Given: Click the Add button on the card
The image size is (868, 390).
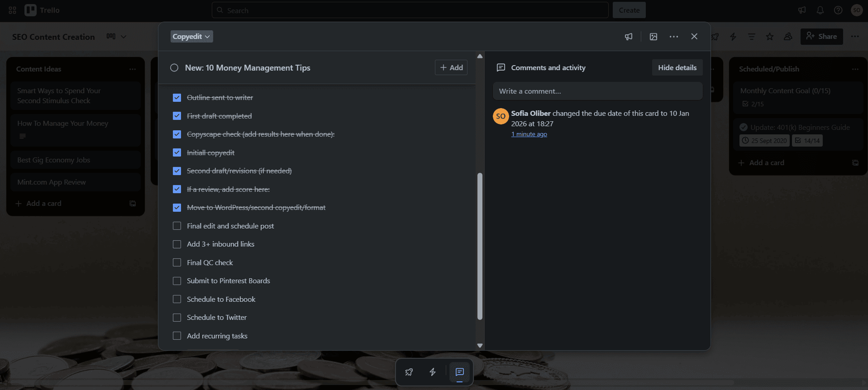Looking at the screenshot, I should tap(451, 67).
